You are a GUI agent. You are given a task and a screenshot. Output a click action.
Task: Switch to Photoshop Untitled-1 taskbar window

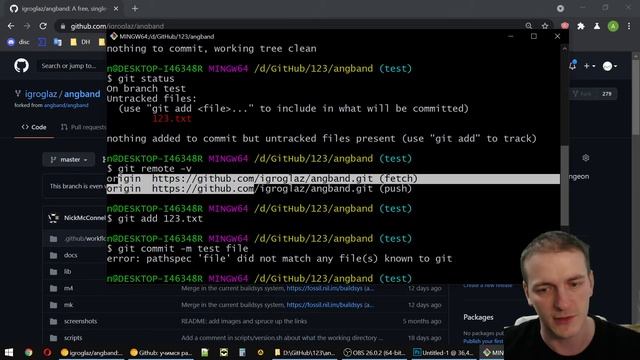point(443,353)
